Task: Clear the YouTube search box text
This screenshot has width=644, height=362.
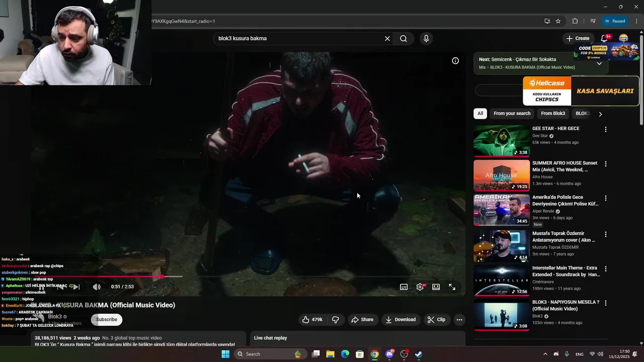Action: point(387,39)
